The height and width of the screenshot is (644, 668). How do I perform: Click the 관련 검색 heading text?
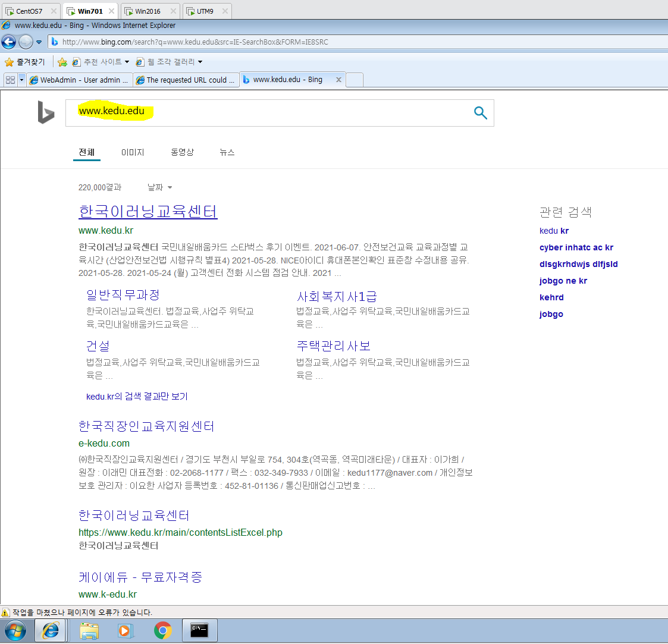tap(565, 212)
